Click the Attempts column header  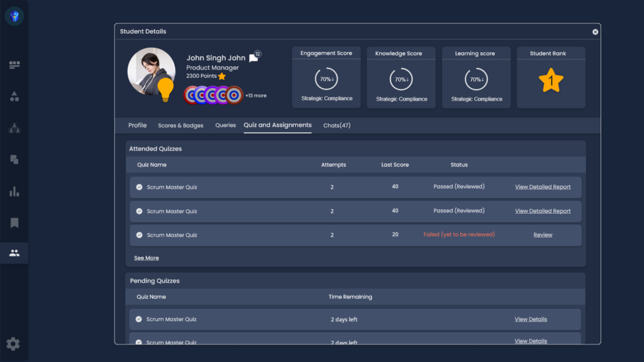[333, 165]
